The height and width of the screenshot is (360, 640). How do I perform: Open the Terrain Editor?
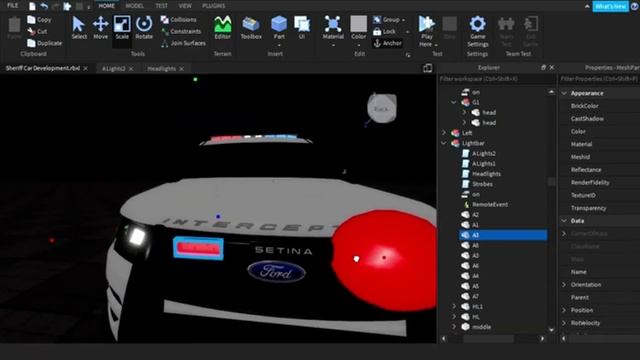(x=222, y=28)
